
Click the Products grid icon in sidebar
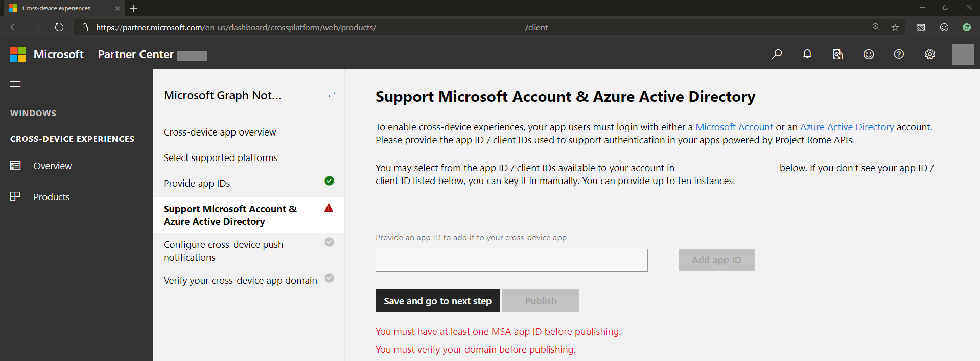(15, 197)
